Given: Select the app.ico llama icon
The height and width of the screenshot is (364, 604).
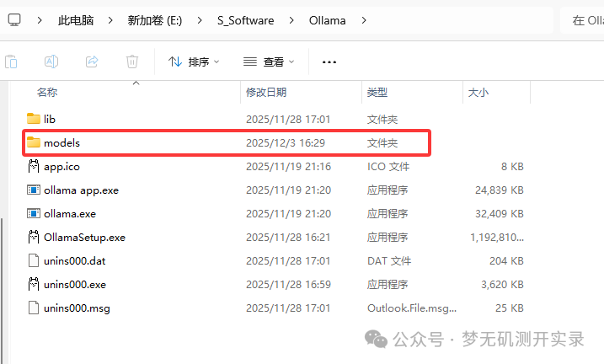Looking at the screenshot, I should (x=34, y=166).
